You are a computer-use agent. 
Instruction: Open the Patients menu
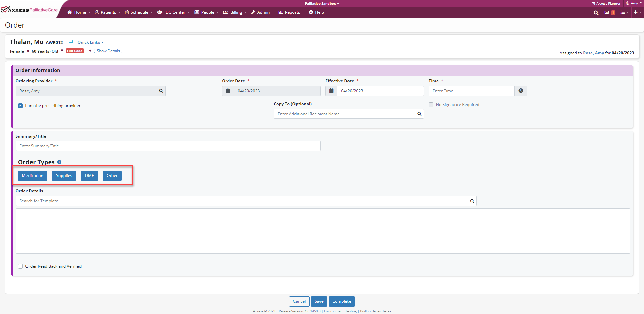tap(107, 12)
